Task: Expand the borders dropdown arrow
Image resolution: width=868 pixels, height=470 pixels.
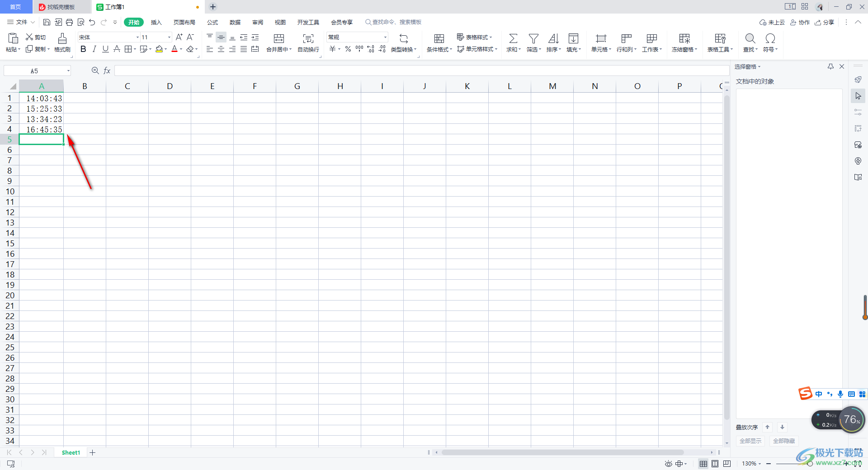Action: pyautogui.click(x=135, y=49)
